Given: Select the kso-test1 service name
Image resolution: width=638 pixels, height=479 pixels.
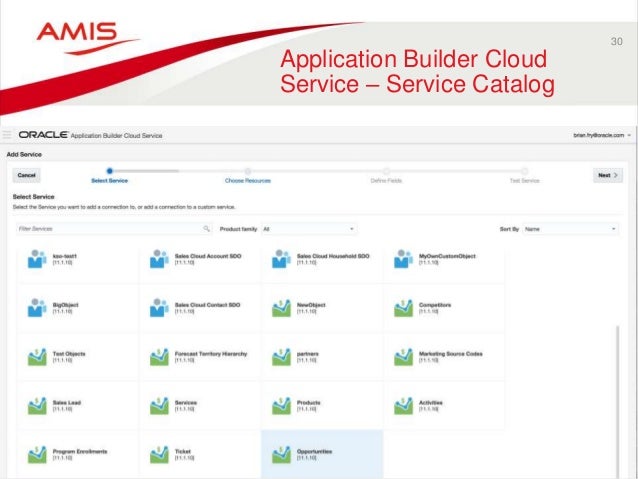Looking at the screenshot, I should point(65,256).
